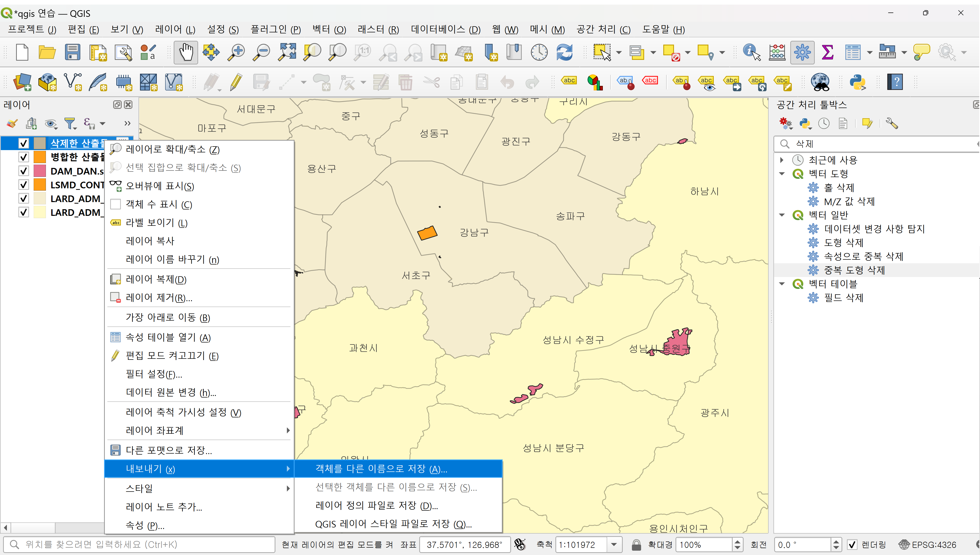This screenshot has width=980, height=555.
Task: Click the Refresh map icon
Action: [x=564, y=52]
